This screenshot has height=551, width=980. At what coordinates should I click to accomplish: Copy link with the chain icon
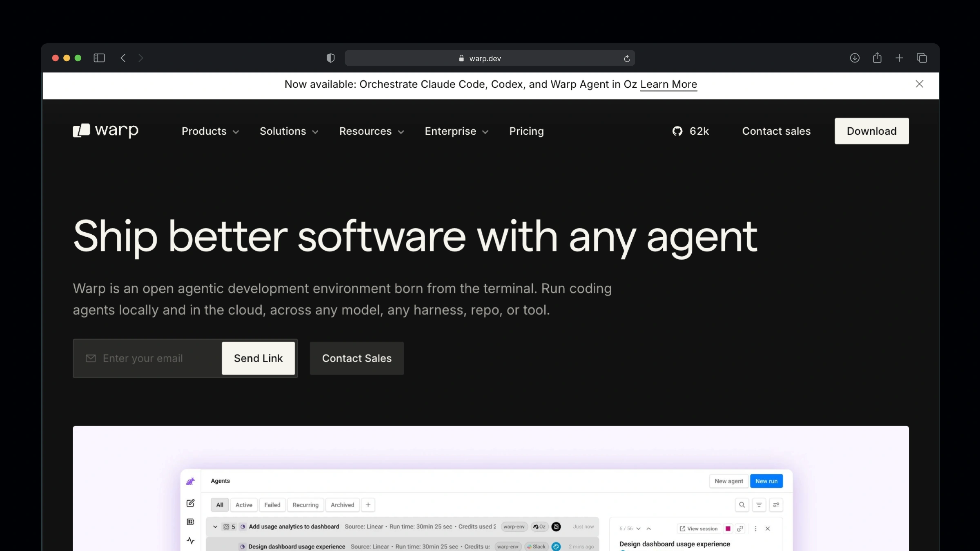(x=740, y=529)
